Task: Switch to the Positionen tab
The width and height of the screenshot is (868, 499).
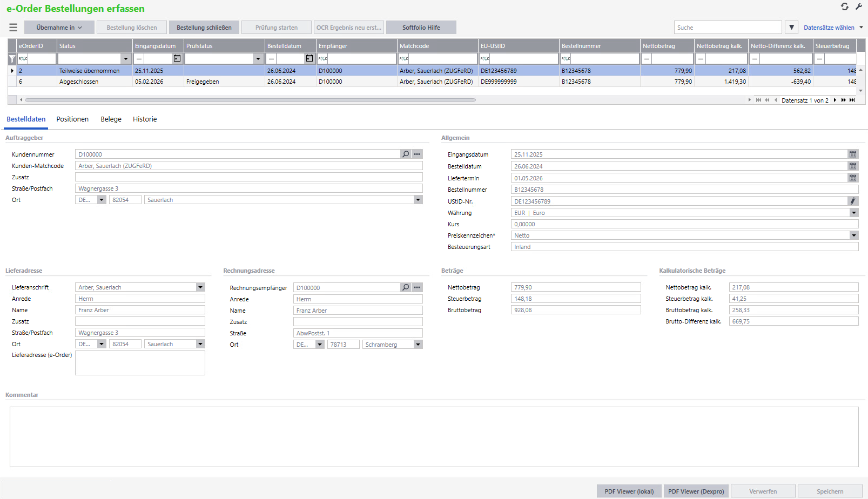Action: click(72, 119)
